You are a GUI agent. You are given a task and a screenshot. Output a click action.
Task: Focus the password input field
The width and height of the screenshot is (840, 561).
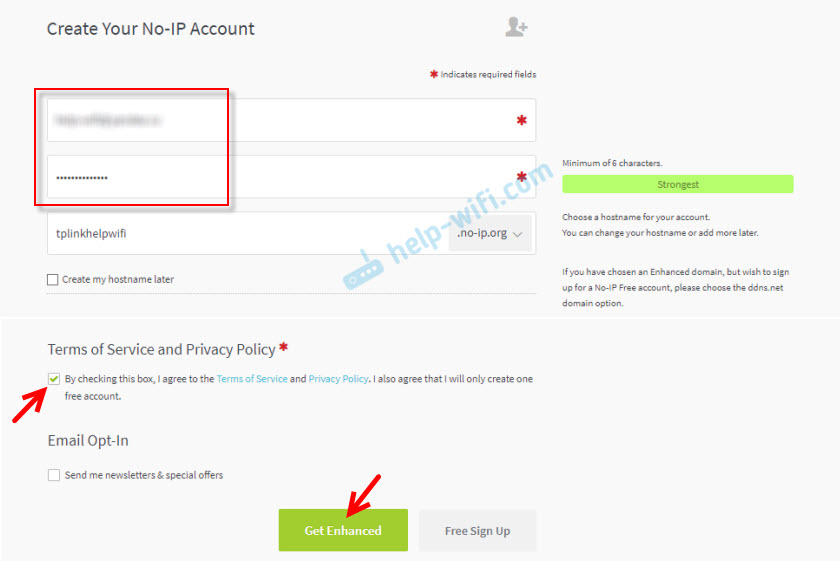click(291, 177)
